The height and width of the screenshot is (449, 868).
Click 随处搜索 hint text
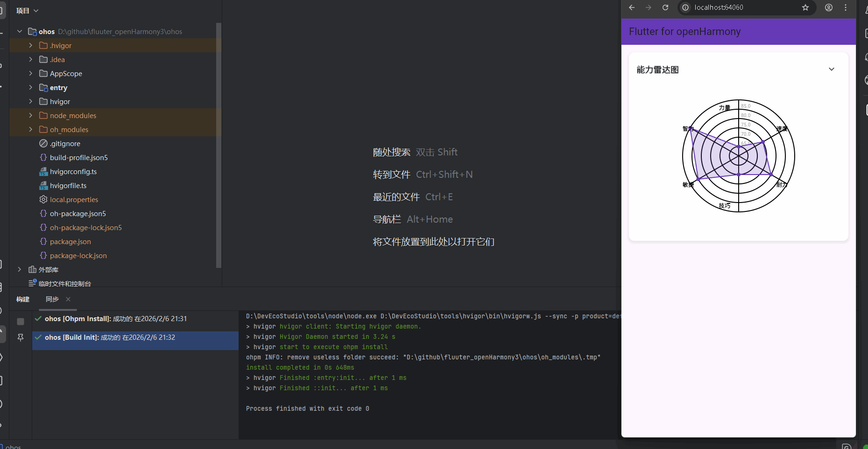click(x=392, y=152)
